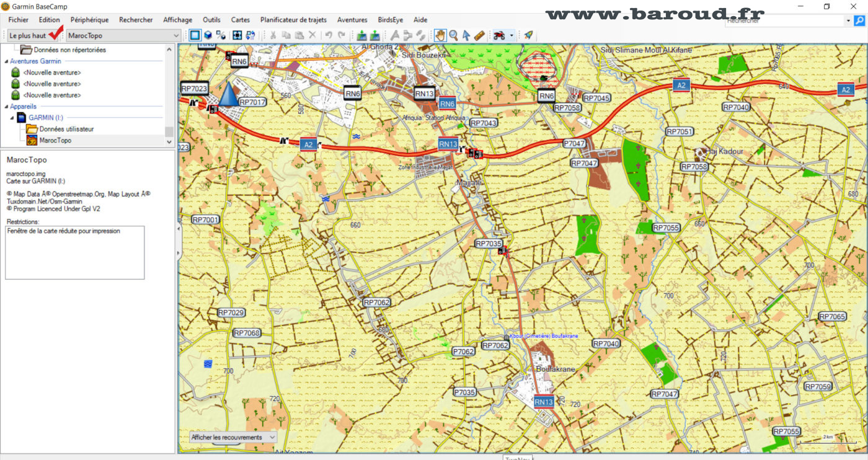Open the Rechercher menu
This screenshot has width=868, height=460.
click(x=136, y=20)
